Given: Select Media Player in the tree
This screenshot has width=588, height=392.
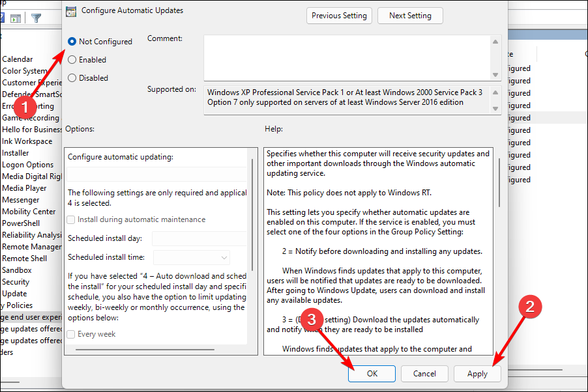Looking at the screenshot, I should click(x=24, y=188).
